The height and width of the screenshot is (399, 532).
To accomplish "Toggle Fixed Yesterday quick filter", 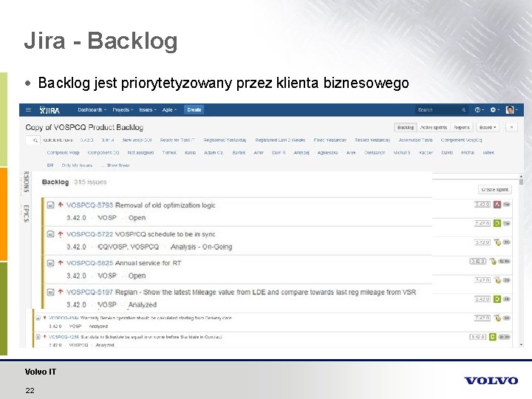I will 330,140.
